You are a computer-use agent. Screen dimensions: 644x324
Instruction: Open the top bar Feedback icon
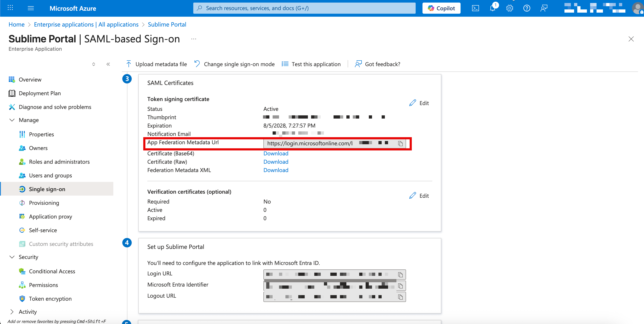click(x=544, y=8)
